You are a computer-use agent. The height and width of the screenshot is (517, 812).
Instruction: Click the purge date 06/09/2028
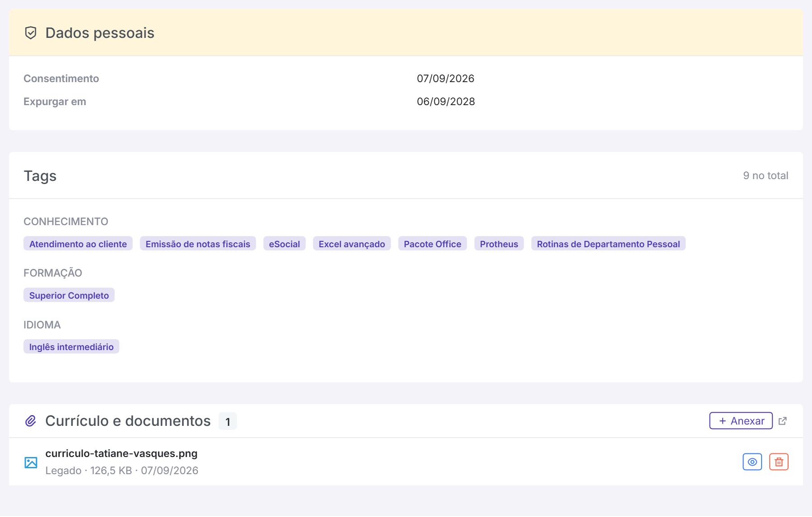[446, 102]
